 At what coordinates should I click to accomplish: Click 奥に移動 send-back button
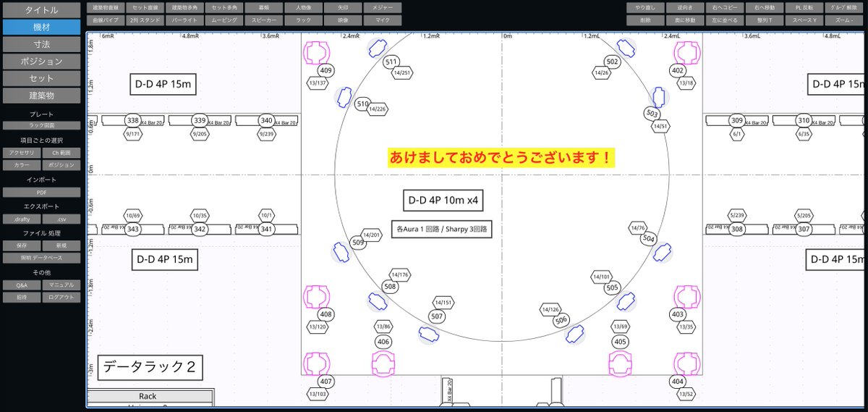click(684, 20)
